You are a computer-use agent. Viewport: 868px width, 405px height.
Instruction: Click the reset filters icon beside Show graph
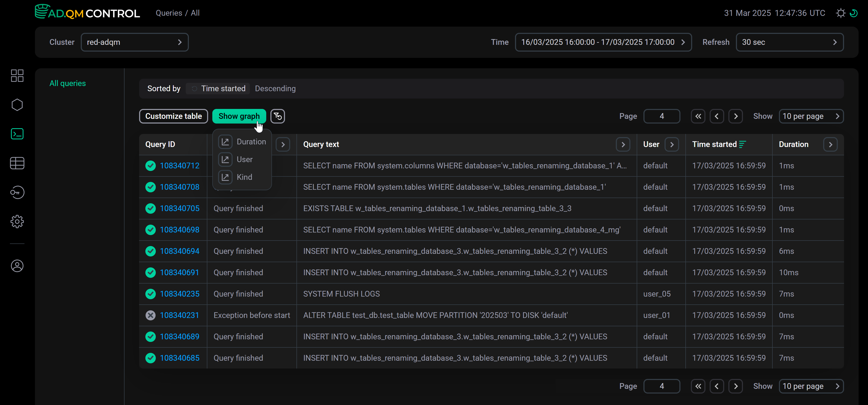277,116
